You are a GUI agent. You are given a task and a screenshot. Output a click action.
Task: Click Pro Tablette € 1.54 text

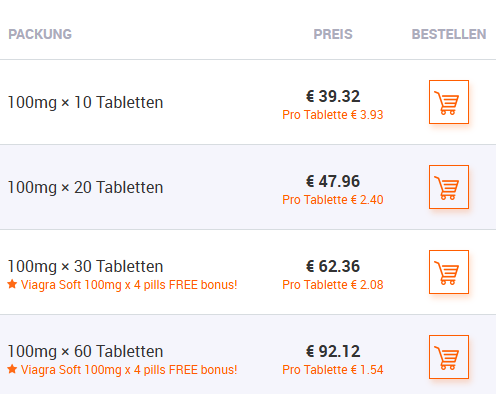(x=333, y=370)
